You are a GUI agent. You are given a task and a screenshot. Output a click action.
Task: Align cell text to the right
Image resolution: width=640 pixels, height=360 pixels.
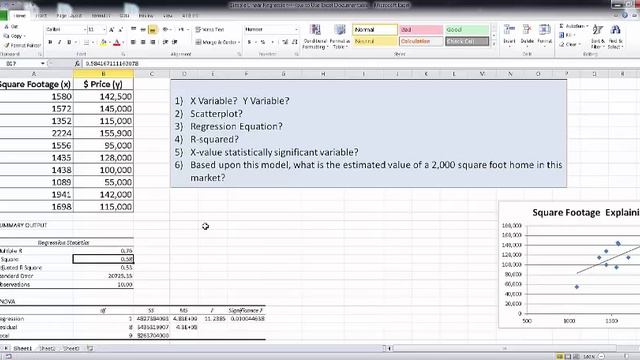pyautogui.click(x=153, y=42)
